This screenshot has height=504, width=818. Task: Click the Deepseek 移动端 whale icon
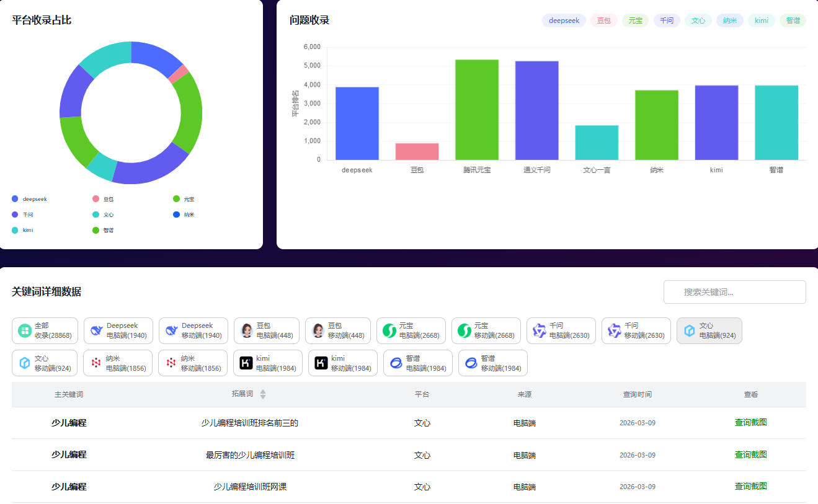(x=171, y=330)
